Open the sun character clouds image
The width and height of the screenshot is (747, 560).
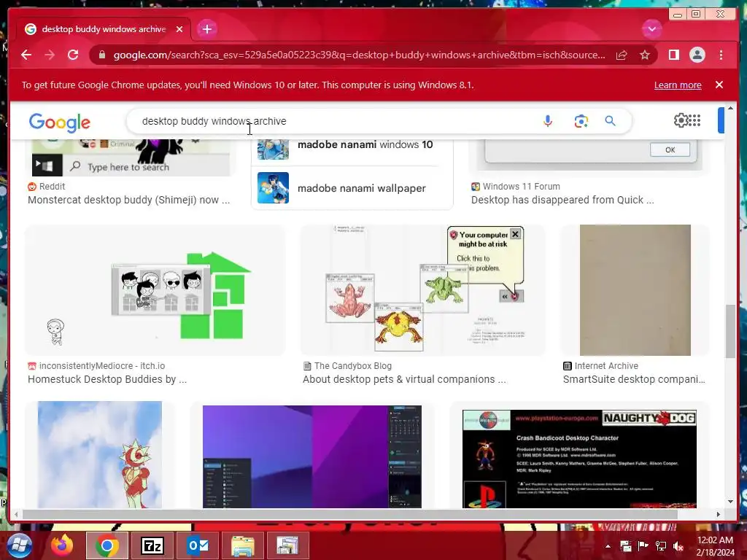[x=99, y=455]
